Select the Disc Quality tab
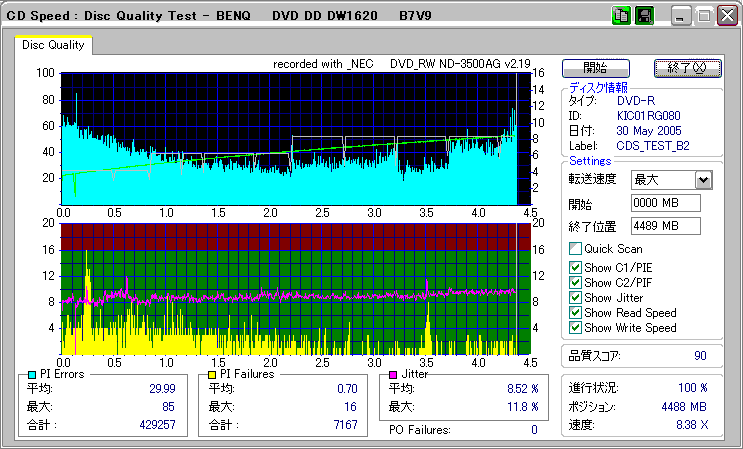Screen dimensions: 743x449 click(x=53, y=45)
